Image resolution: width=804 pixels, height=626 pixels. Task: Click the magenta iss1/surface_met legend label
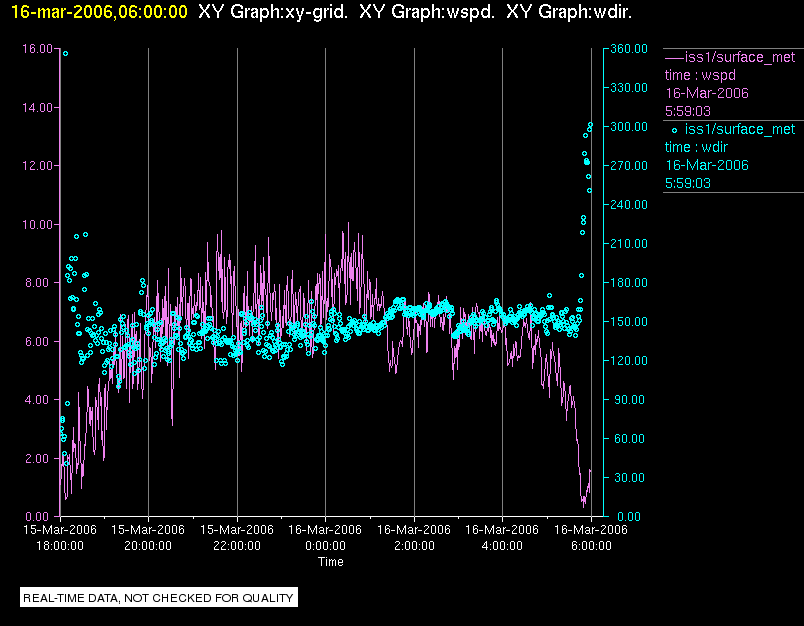[739, 57]
